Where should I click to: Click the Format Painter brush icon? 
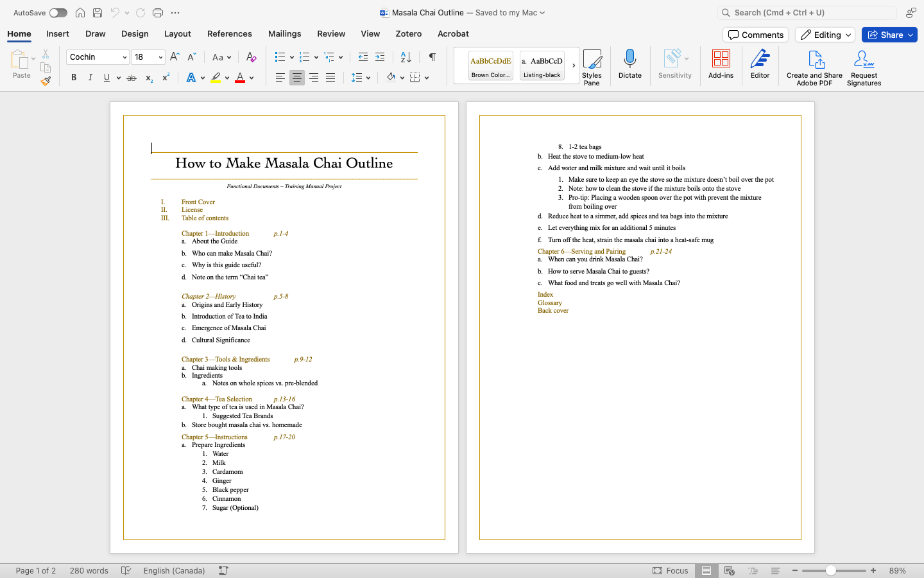(x=46, y=81)
